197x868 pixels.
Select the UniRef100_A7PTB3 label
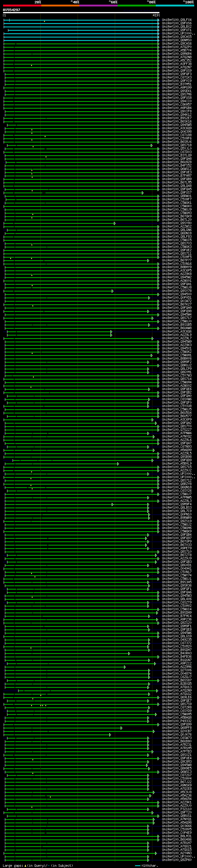177,751
